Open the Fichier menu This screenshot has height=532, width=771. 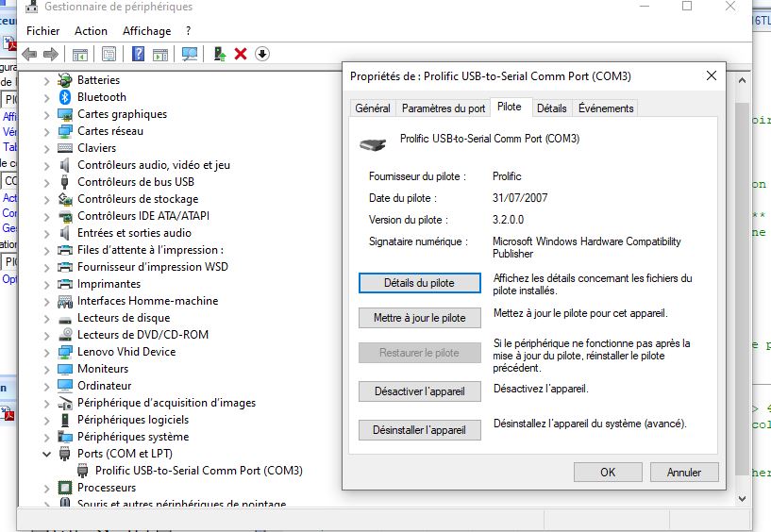pos(42,31)
